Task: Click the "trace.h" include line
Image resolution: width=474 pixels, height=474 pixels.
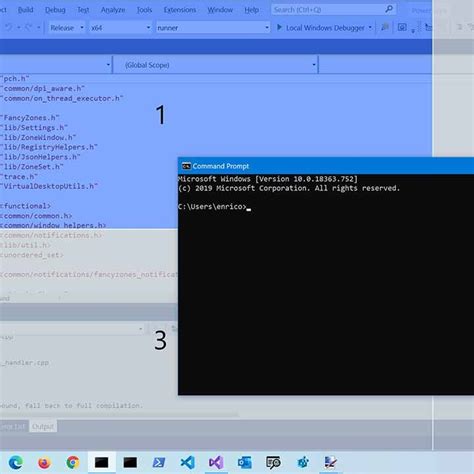Action: [x=19, y=177]
